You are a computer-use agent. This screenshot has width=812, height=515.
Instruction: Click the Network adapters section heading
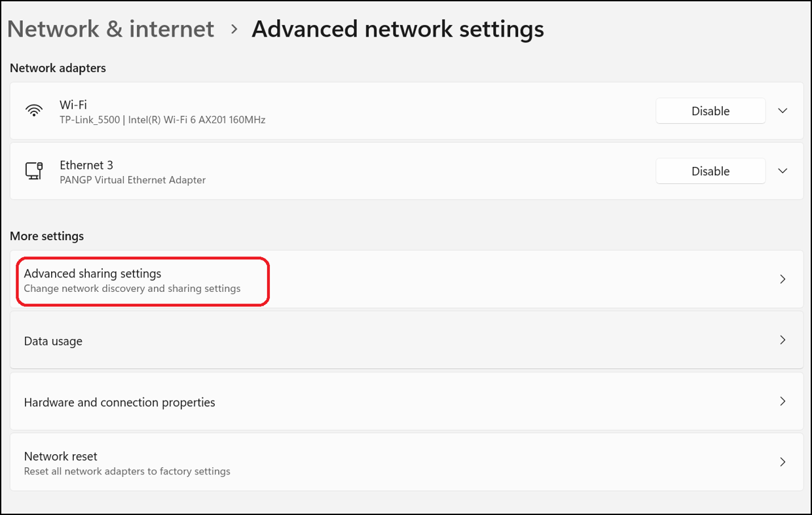click(x=58, y=67)
